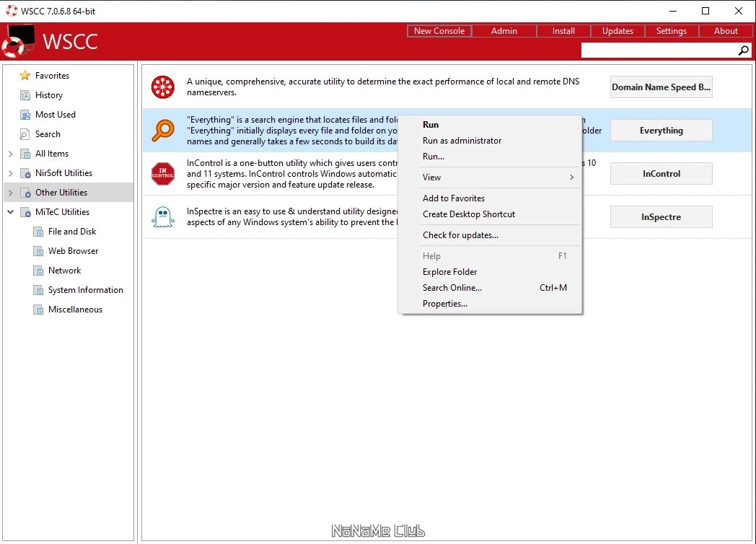Click the InControl stop-sign icon
Image resolution: width=756 pixels, height=544 pixels.
tap(163, 174)
